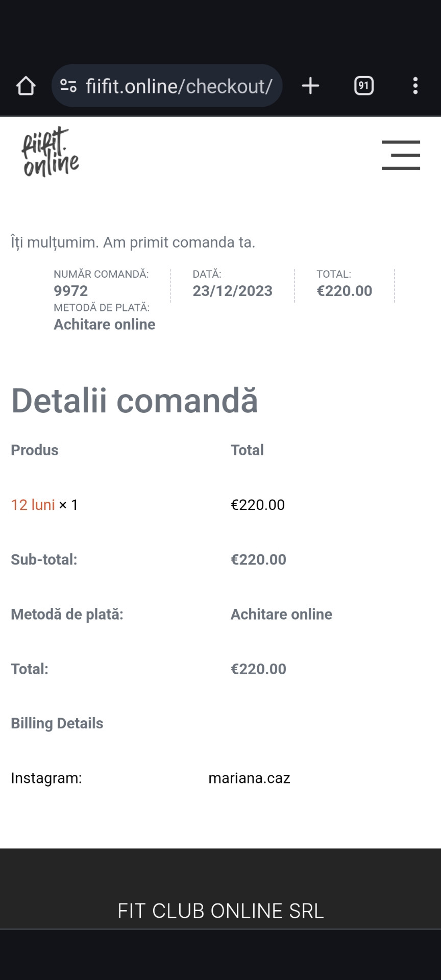Tap the order date 23/12/2023
The height and width of the screenshot is (980, 441).
[232, 291]
